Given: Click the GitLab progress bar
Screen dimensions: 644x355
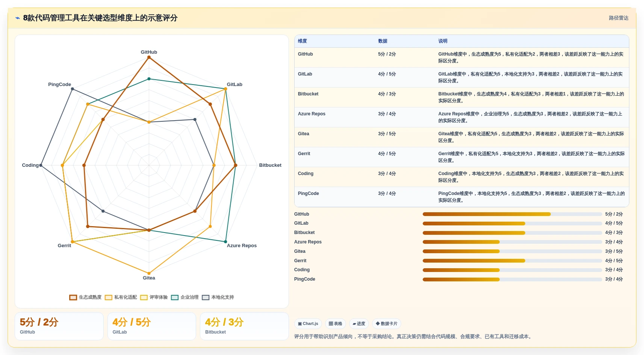Looking at the screenshot, I should 512,224.
